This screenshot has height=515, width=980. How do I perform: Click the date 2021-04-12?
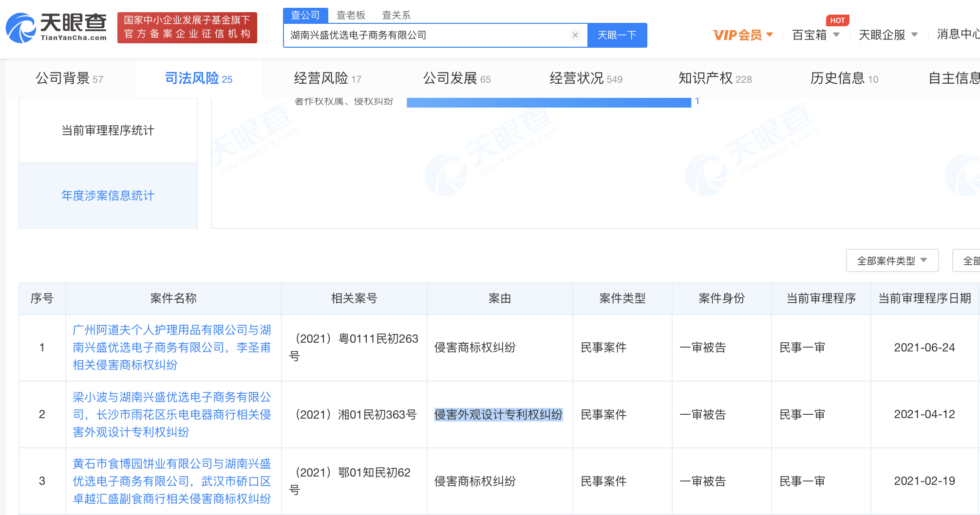coord(924,414)
